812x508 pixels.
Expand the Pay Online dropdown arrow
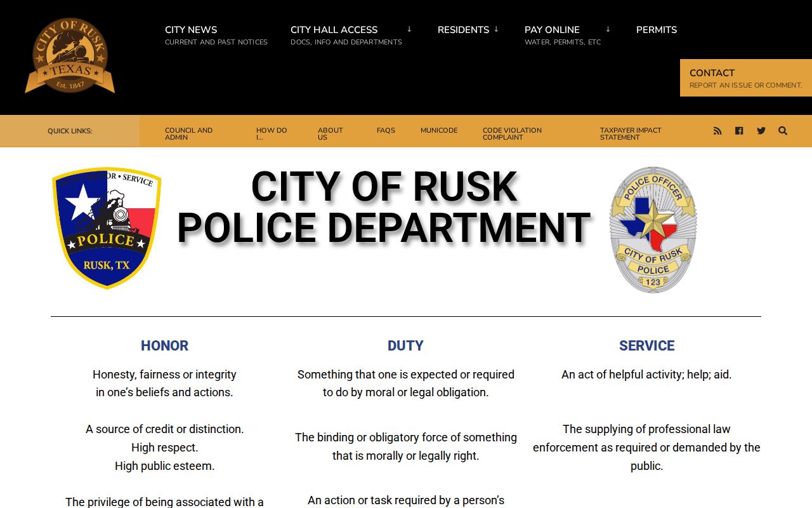pyautogui.click(x=608, y=29)
